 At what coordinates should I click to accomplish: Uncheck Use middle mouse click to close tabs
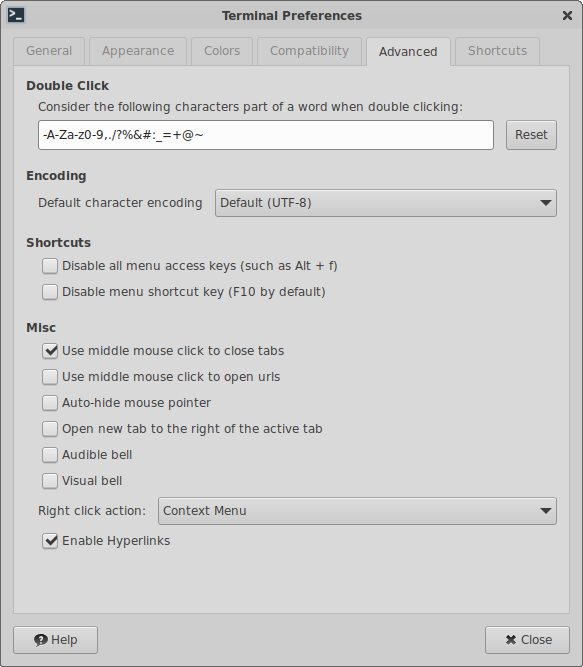pos(50,351)
